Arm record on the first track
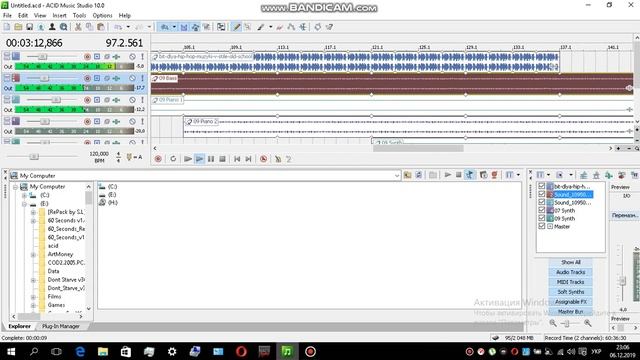Screen dimensions: 640x360 point(87,56)
